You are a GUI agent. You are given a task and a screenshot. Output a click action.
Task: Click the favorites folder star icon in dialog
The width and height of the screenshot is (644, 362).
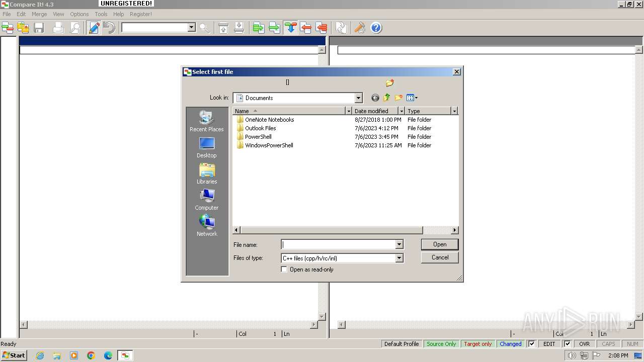(390, 82)
